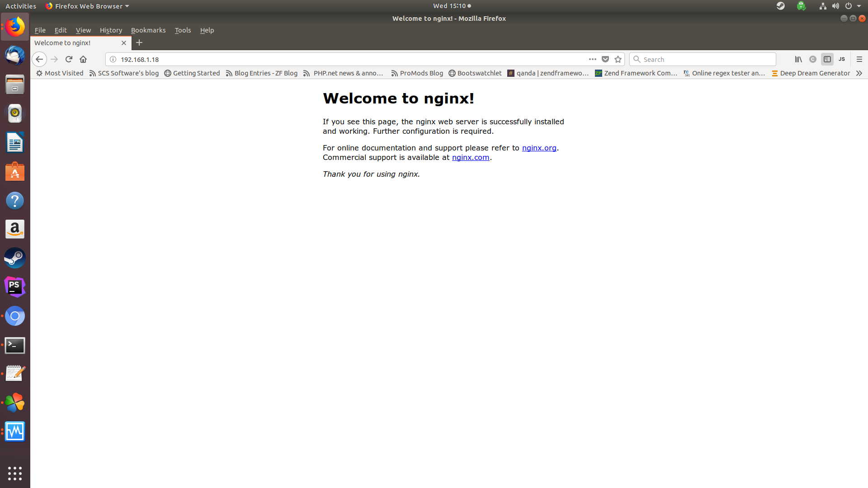Open Files manager from the dock
This screenshot has width=868, height=488.
tap(15, 84)
